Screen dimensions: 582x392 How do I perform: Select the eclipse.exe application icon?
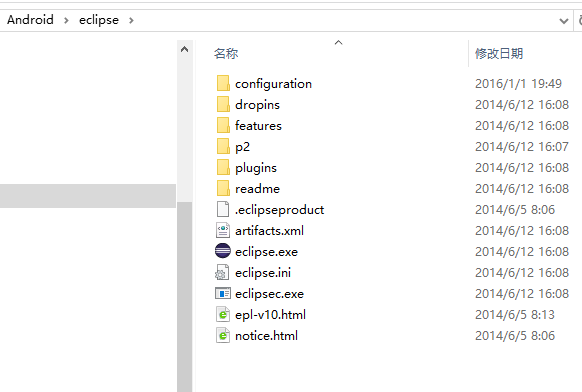(223, 251)
